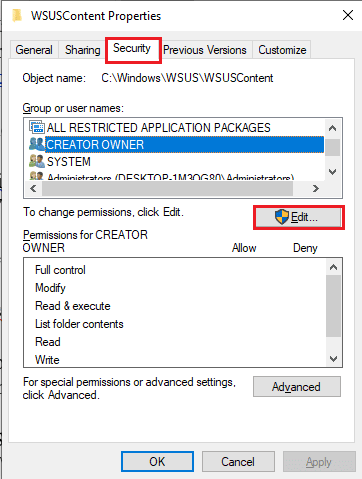Viewport: 362px width, 479px height.
Task: Click the SYSTEM group icon
Action: point(37,161)
